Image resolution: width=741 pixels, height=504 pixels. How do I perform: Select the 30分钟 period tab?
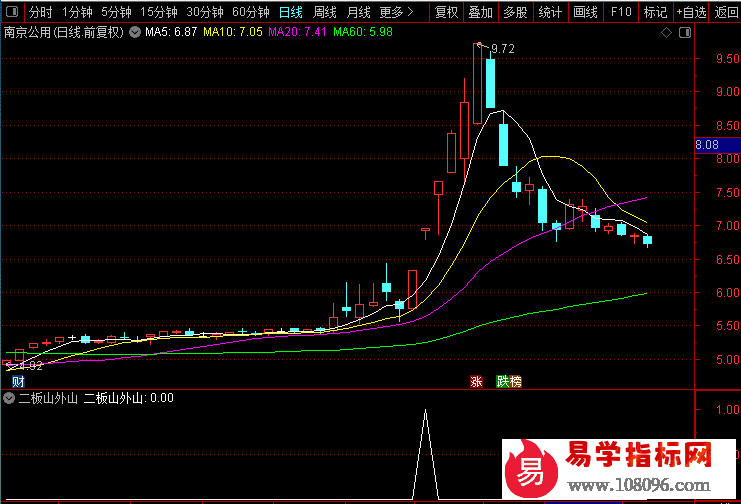coord(205,12)
